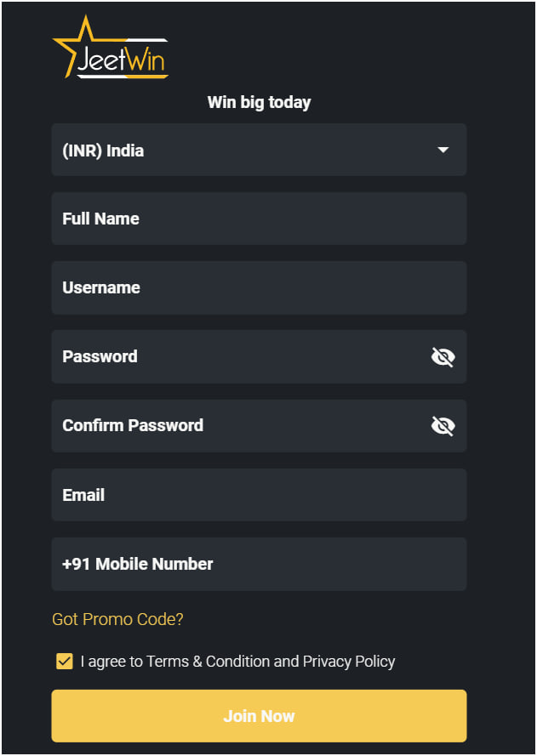Focus the Full Name input field
Screen dimensions: 537x756
259,219
